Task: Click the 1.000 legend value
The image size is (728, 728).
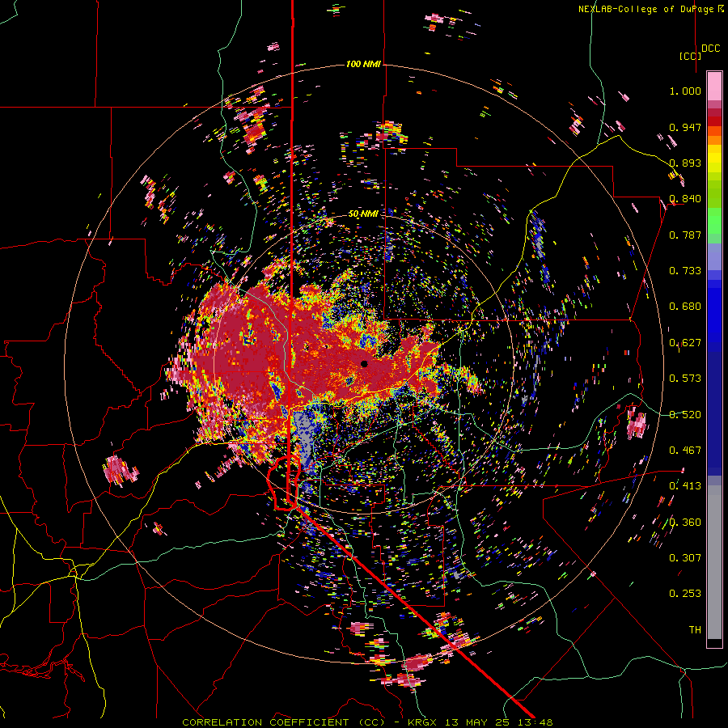Action: coord(685,91)
